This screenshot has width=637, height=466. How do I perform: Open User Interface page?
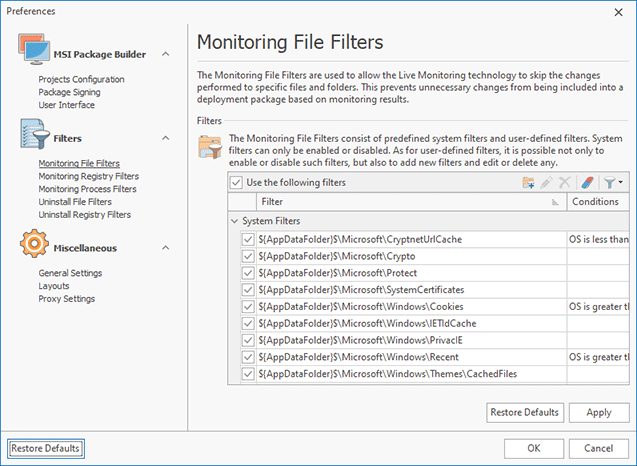(67, 105)
